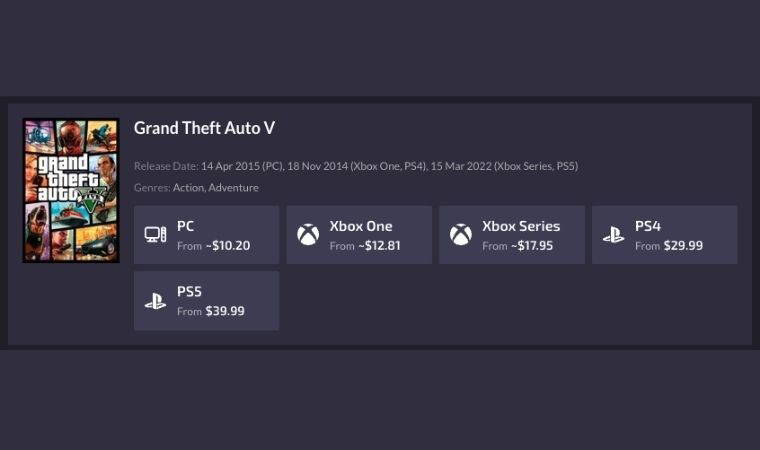Select the Adventure genre link

(233, 188)
